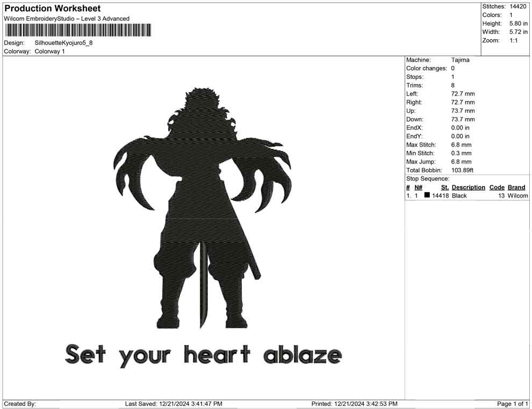532x409 pixels.
Task: Click the 'EndX:' label
Action: click(414, 128)
